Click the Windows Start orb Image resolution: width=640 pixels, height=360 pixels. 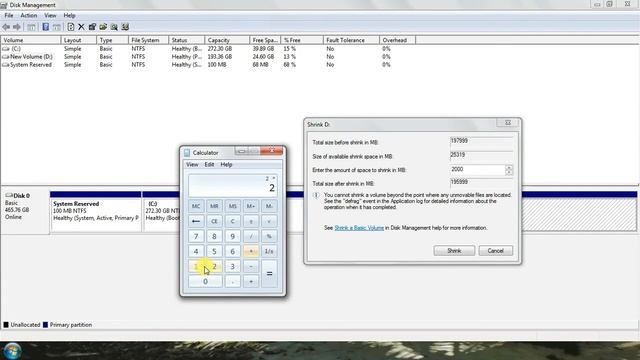(12, 351)
